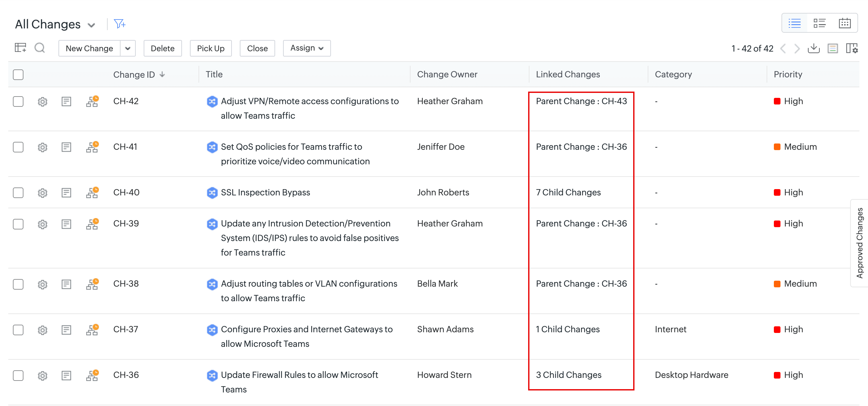Click the export download icon

click(814, 48)
